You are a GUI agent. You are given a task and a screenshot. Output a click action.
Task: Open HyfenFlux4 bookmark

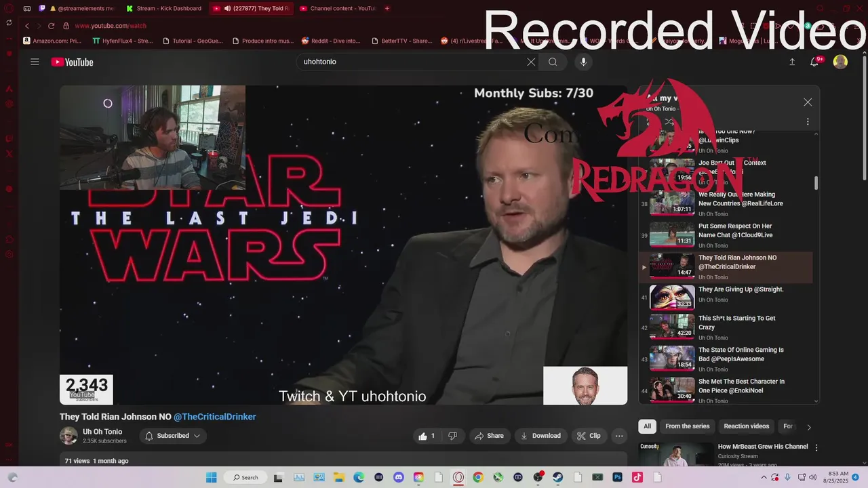click(122, 41)
